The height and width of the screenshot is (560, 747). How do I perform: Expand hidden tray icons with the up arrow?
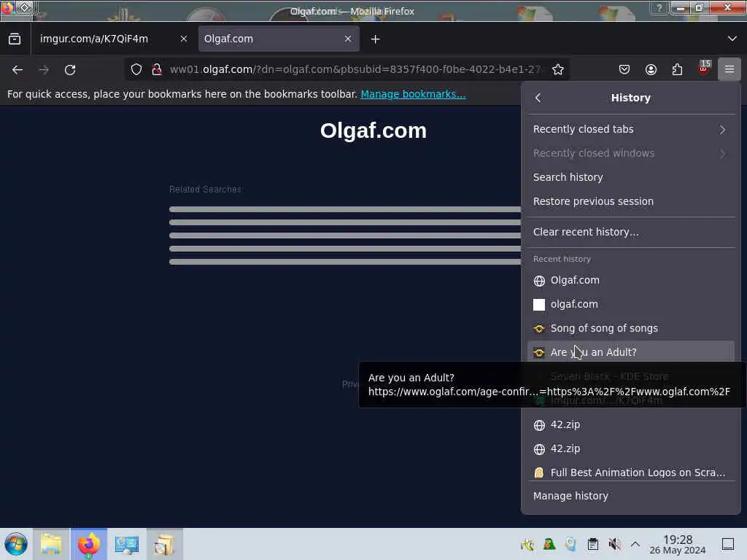click(635, 544)
